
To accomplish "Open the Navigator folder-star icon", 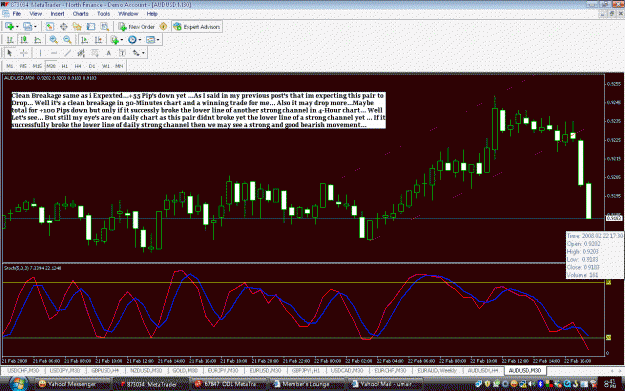I will (x=77, y=27).
